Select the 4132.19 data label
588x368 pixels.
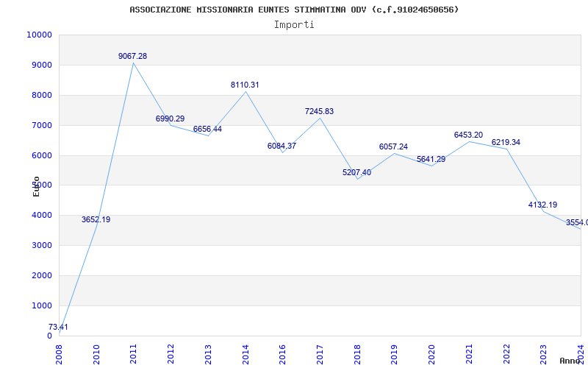[x=542, y=205]
